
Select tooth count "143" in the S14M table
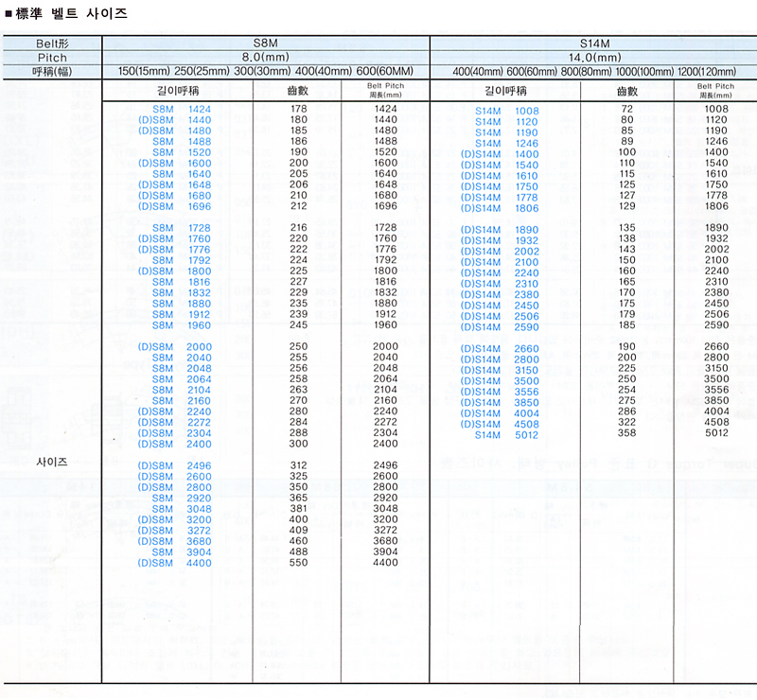coord(627,249)
